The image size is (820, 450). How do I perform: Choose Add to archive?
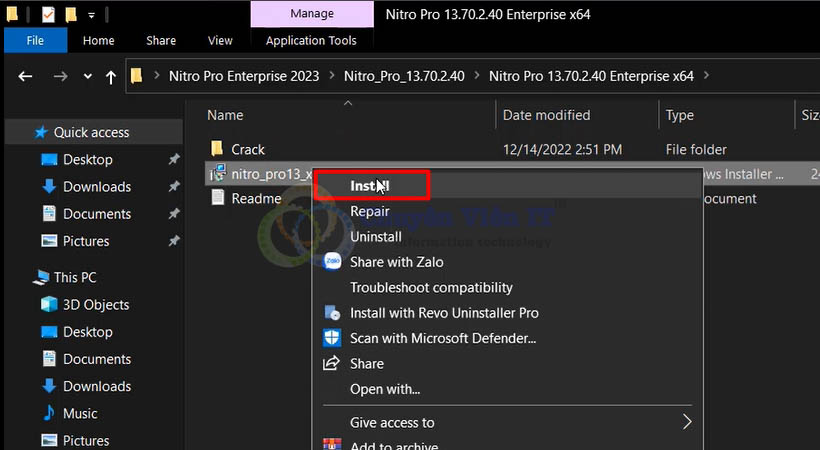click(x=394, y=445)
